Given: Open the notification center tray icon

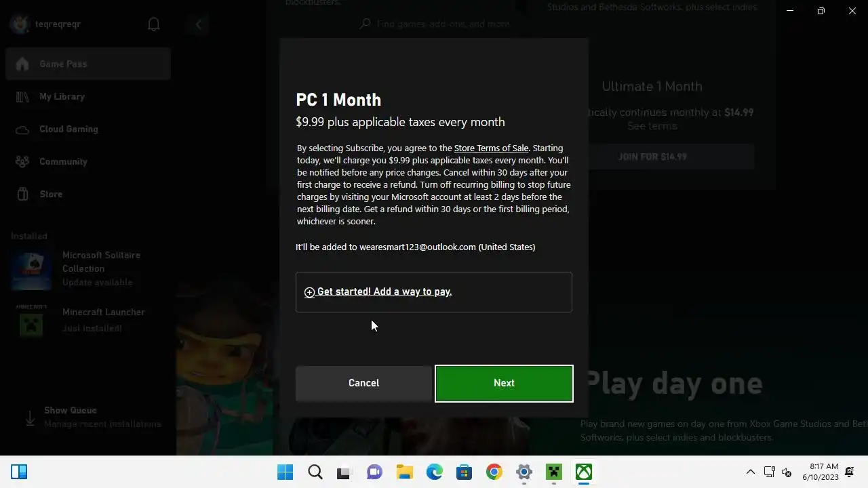Looking at the screenshot, I should coord(850,472).
